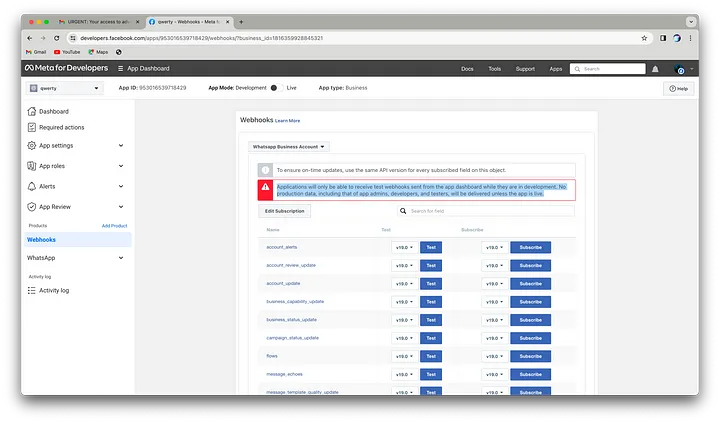Open the Learn More link
The height and width of the screenshot is (423, 720).
287,121
